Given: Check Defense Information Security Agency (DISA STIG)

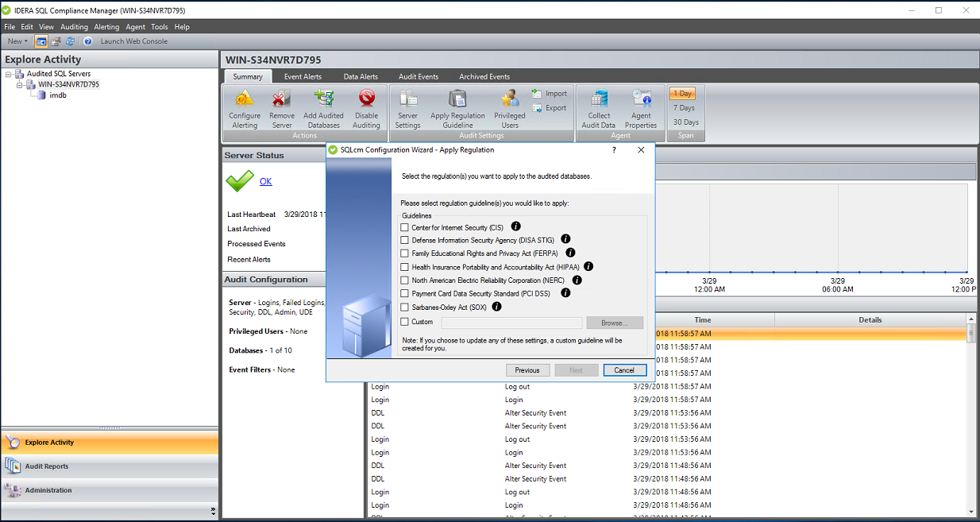Looking at the screenshot, I should click(x=405, y=240).
